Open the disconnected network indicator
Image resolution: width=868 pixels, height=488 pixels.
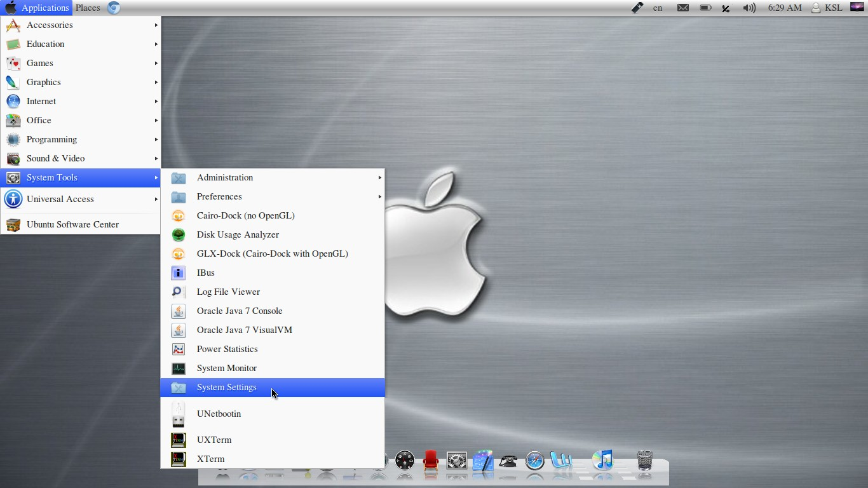(x=726, y=8)
